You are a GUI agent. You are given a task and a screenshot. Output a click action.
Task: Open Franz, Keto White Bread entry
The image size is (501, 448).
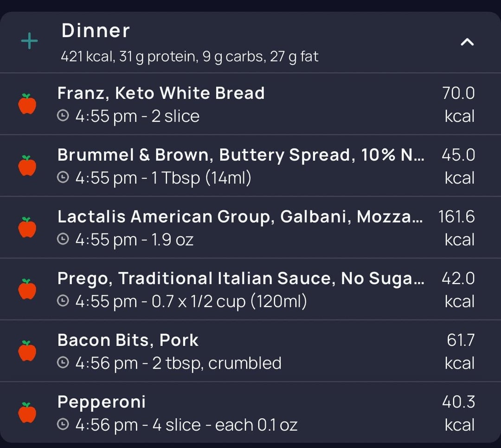click(161, 93)
